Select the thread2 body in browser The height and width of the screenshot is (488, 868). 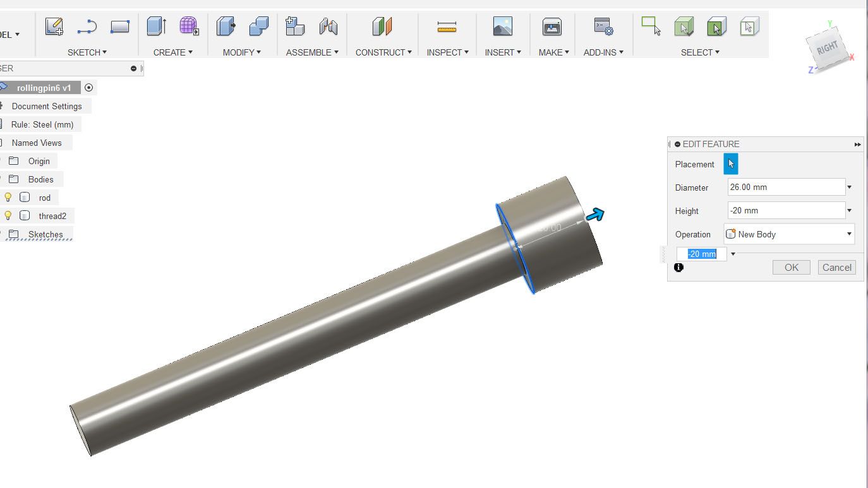52,216
